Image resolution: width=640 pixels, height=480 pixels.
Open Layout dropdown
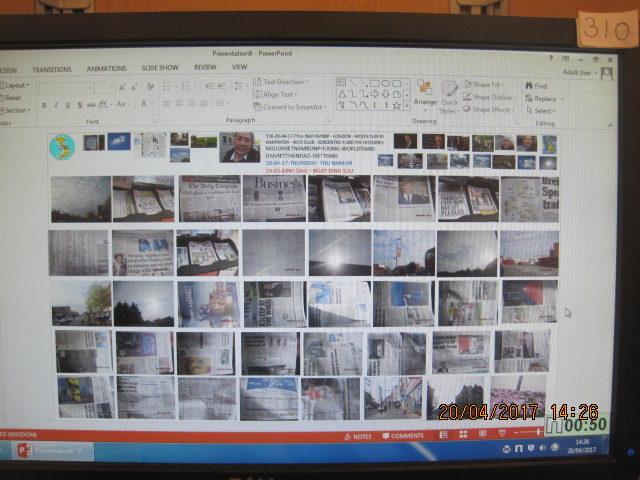pyautogui.click(x=15, y=85)
